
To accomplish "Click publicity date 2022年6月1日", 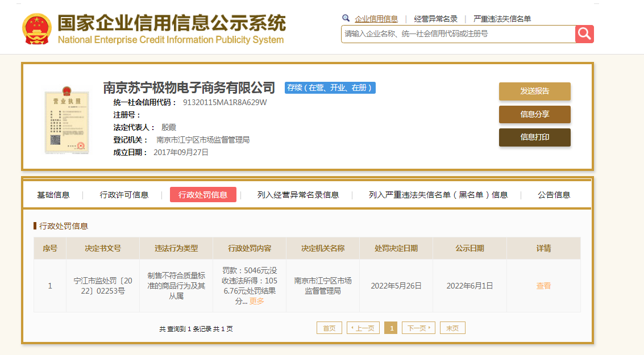I will pyautogui.click(x=470, y=286).
